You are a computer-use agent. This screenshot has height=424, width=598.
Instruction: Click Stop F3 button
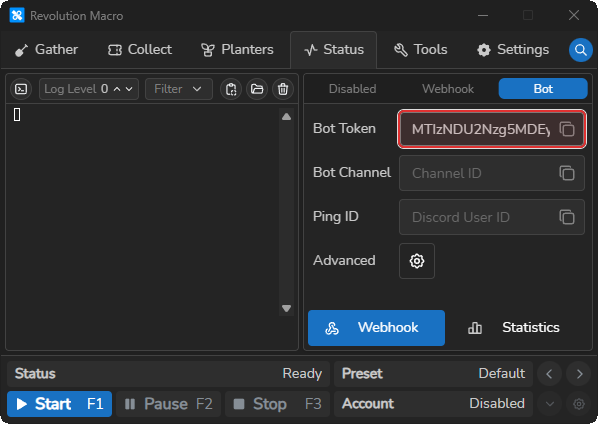[278, 404]
